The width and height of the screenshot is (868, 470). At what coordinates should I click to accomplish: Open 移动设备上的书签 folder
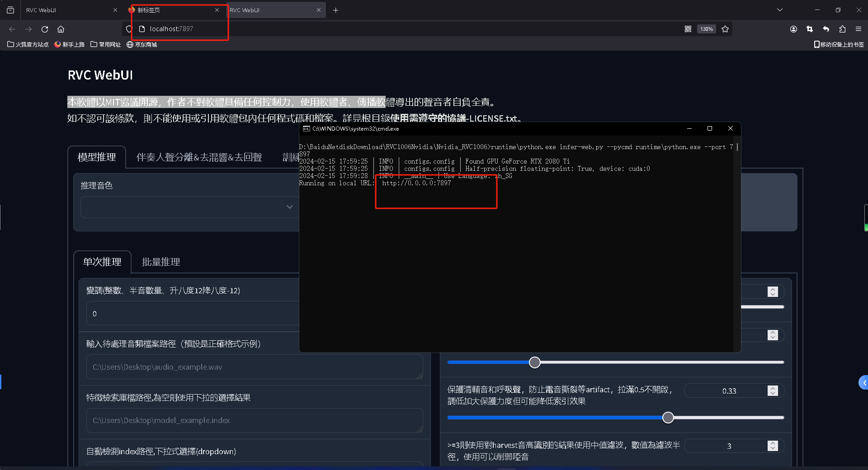pyautogui.click(x=839, y=44)
